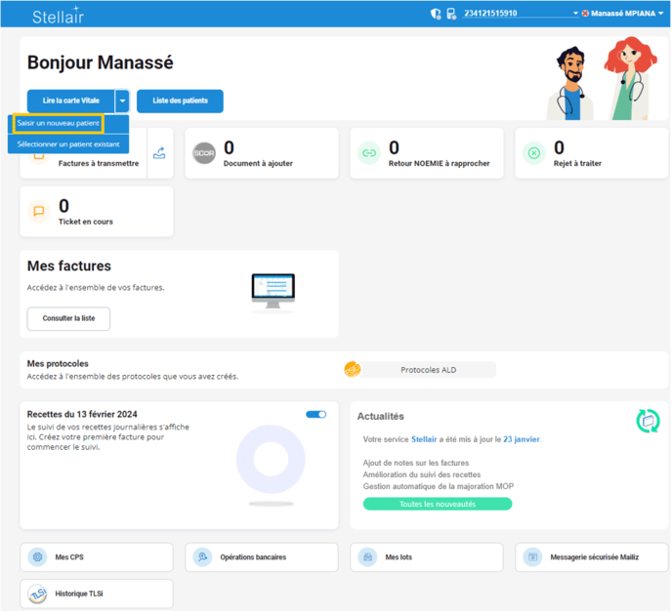Click the card reader icon in header
This screenshot has height=616, width=672.
pos(450,14)
